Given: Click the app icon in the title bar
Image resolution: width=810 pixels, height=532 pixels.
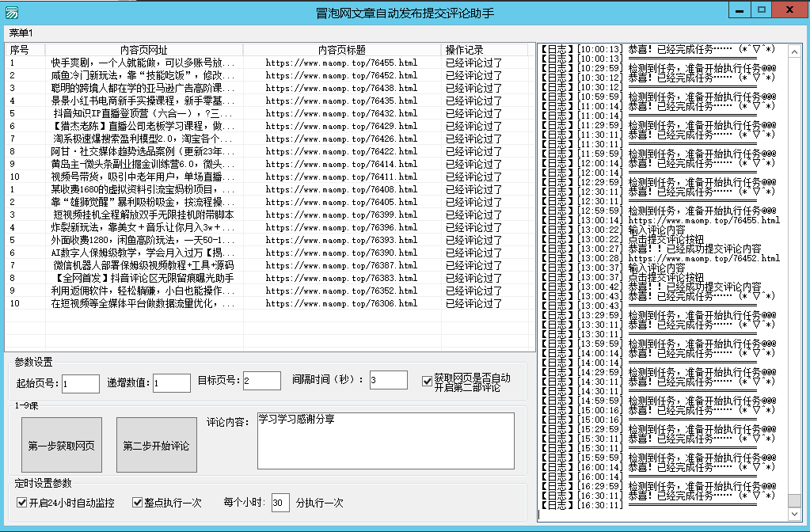Looking at the screenshot, I should coord(10,12).
